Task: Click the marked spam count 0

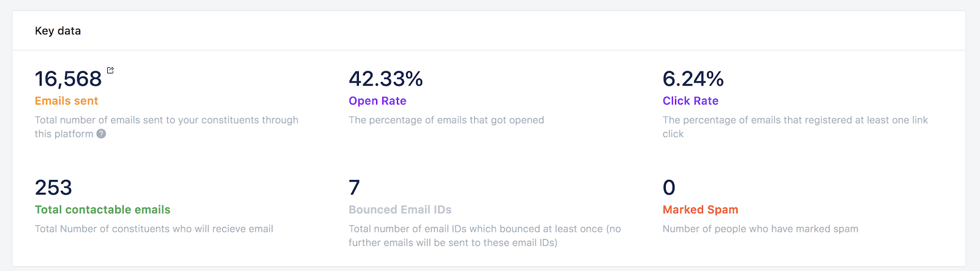Action: (x=669, y=188)
